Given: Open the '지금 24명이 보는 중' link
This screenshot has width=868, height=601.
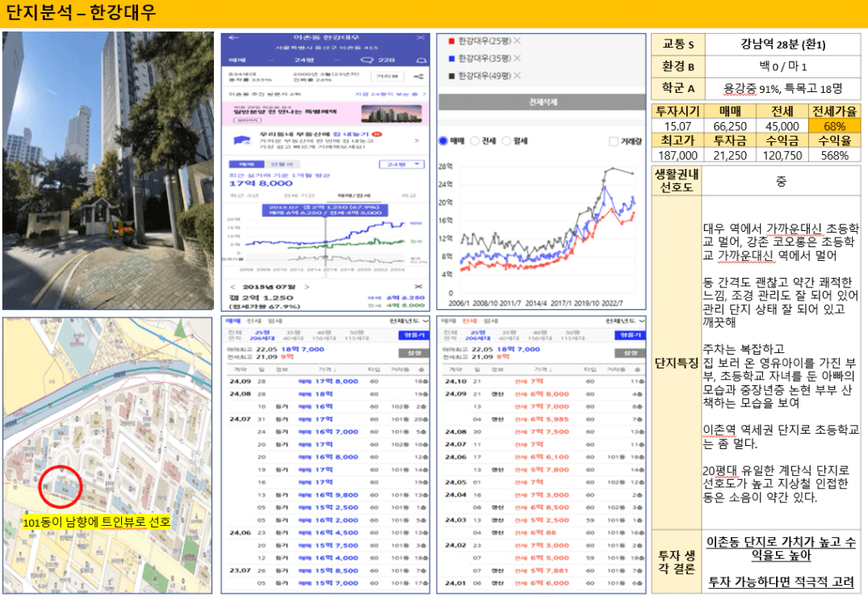Looking at the screenshot, I should pyautogui.click(x=390, y=95).
